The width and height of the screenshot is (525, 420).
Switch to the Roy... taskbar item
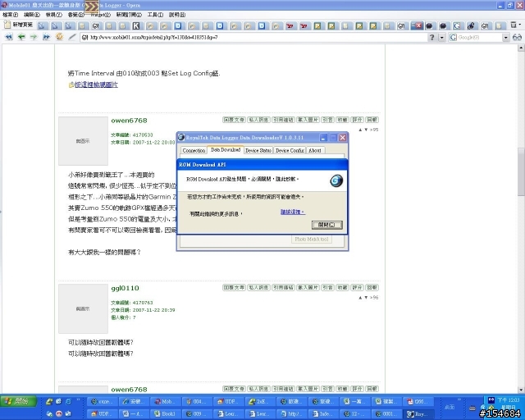click(x=419, y=414)
